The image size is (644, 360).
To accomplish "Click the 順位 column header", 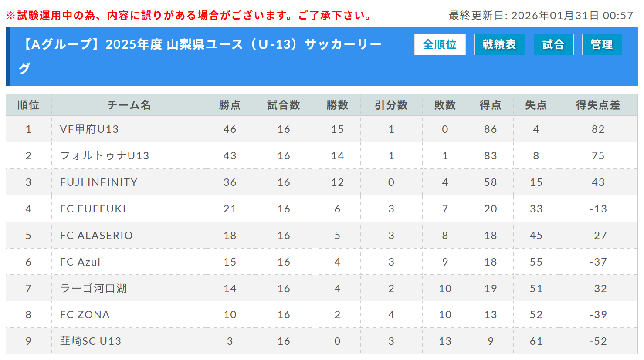I will pos(28,105).
